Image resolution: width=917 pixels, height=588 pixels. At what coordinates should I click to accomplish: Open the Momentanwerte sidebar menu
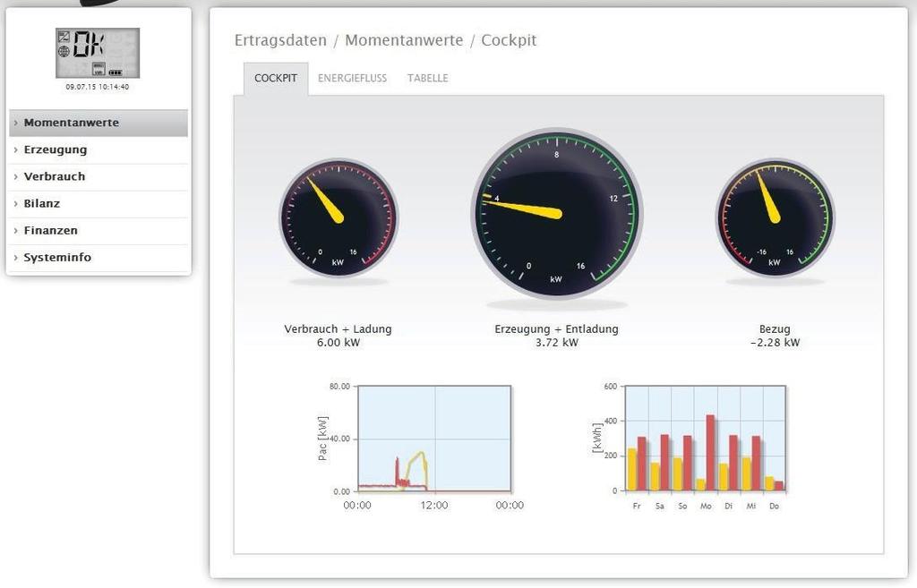click(x=99, y=123)
